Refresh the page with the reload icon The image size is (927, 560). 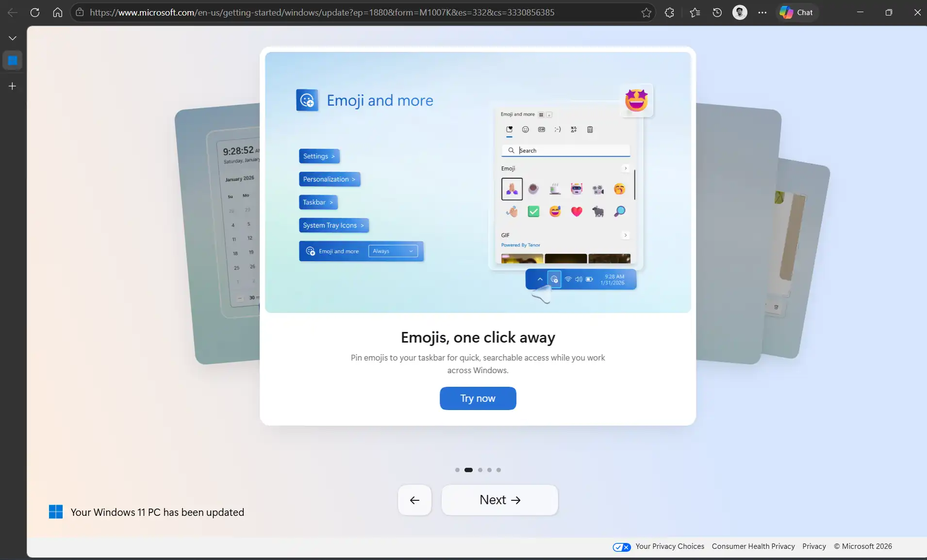35,13
